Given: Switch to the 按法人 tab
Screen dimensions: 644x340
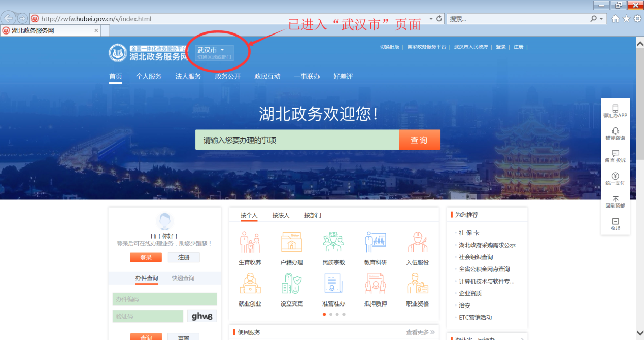Looking at the screenshot, I should click(281, 215).
